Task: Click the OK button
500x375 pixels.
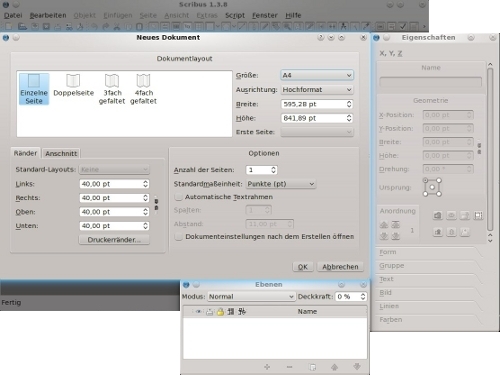Action: 303,267
